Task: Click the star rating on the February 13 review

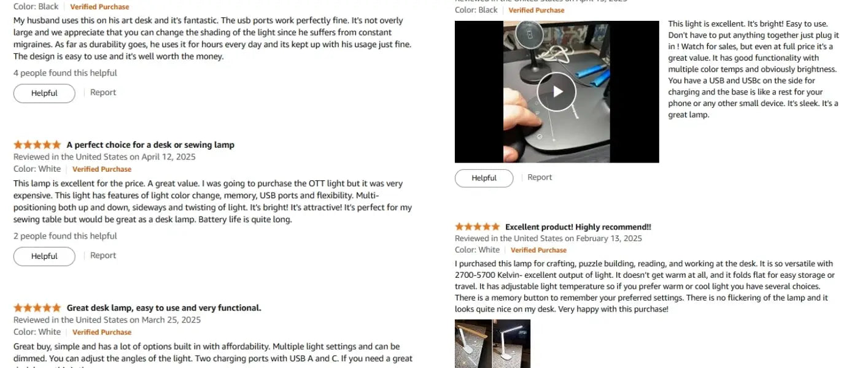Action: 478,227
